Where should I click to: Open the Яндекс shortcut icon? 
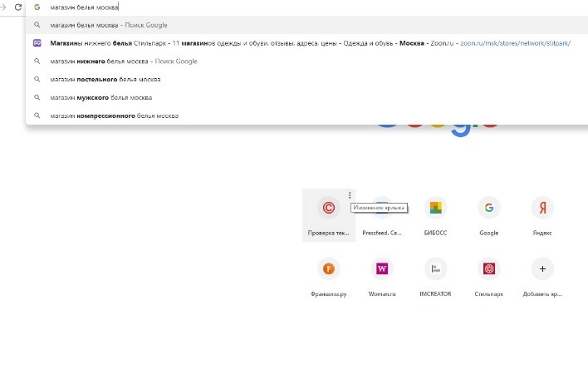[542, 208]
